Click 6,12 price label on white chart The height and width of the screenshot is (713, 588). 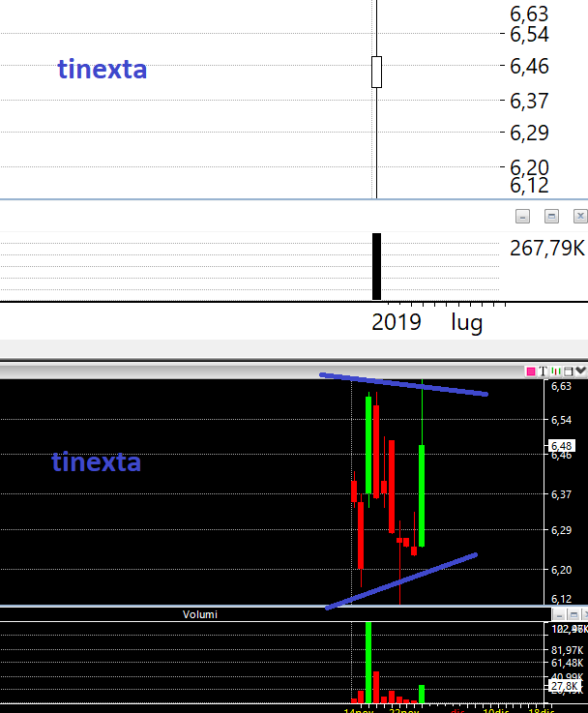click(529, 186)
